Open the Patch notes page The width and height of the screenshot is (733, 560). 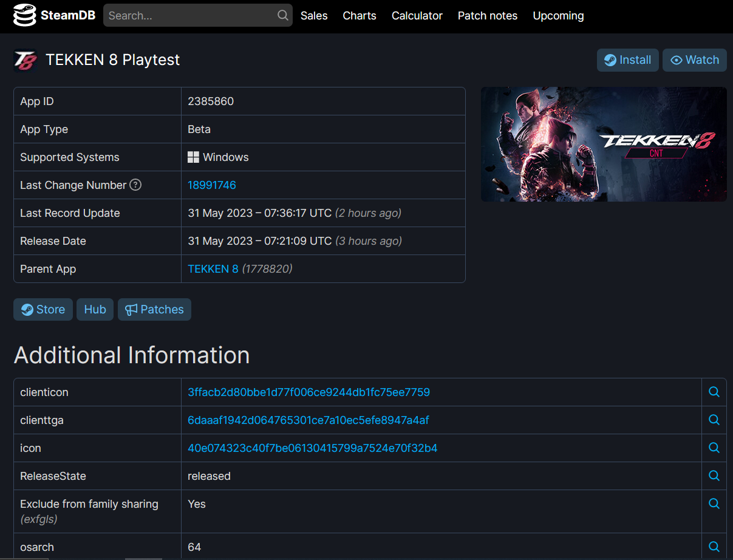click(488, 16)
